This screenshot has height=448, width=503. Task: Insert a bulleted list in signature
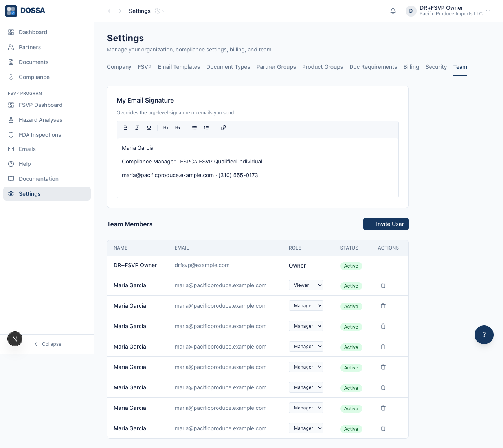point(195,128)
